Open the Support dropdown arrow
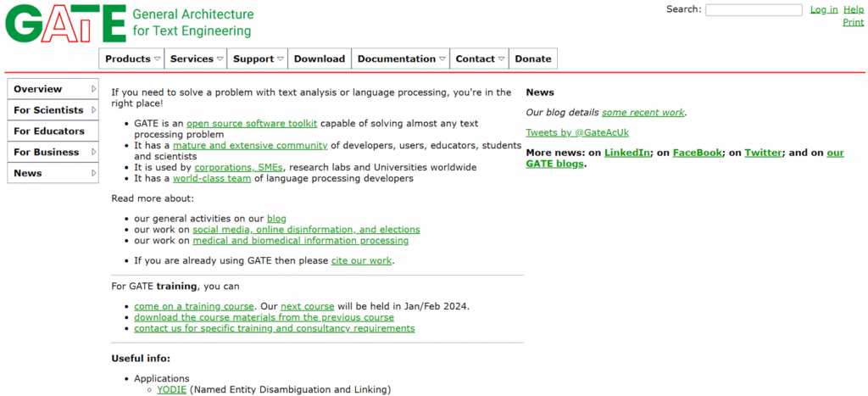 pos(281,59)
